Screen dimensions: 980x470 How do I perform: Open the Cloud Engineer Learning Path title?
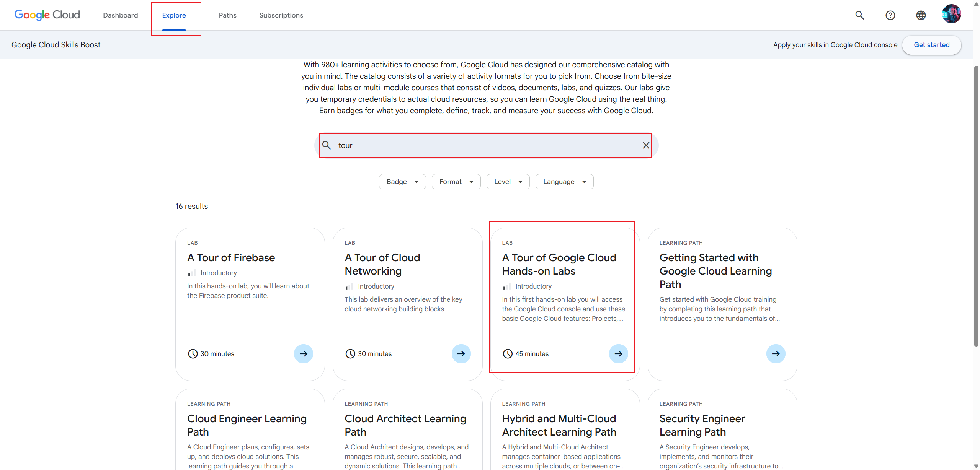247,425
